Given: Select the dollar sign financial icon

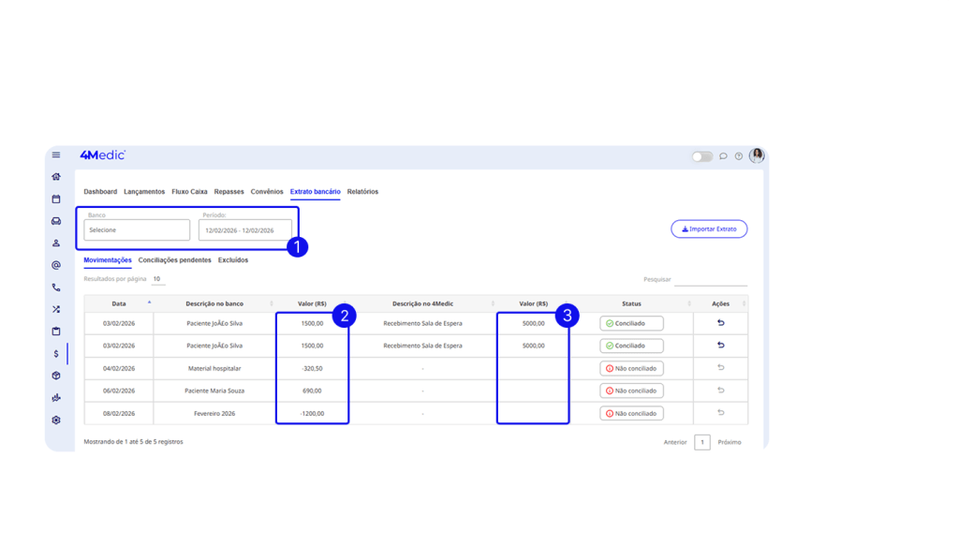Looking at the screenshot, I should pos(56,354).
